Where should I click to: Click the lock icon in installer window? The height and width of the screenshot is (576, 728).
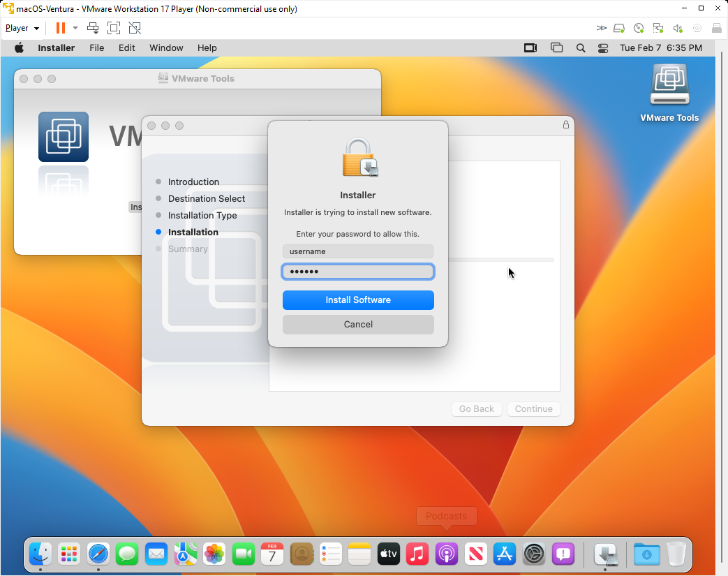click(x=566, y=125)
